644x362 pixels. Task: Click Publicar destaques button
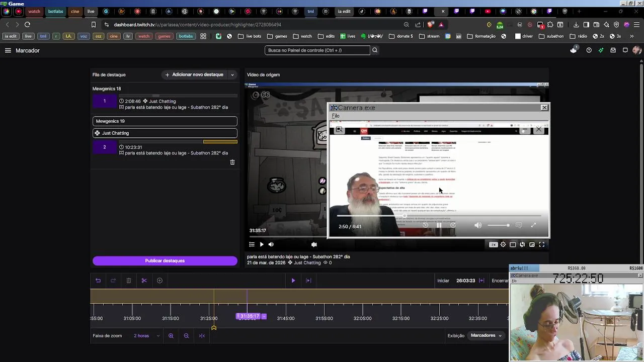click(165, 261)
